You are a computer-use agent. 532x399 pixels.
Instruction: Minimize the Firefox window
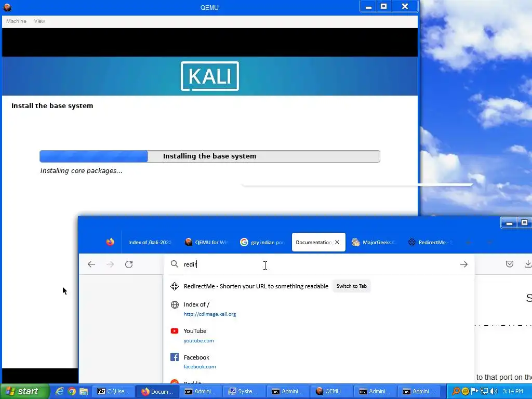click(509, 223)
